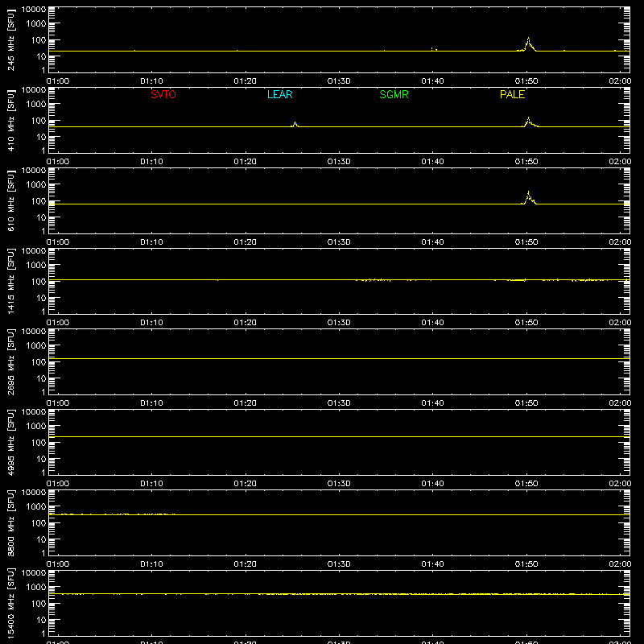The width and height of the screenshot is (644, 644).
Task: Click the green SGMR station label
Action: coord(394,94)
